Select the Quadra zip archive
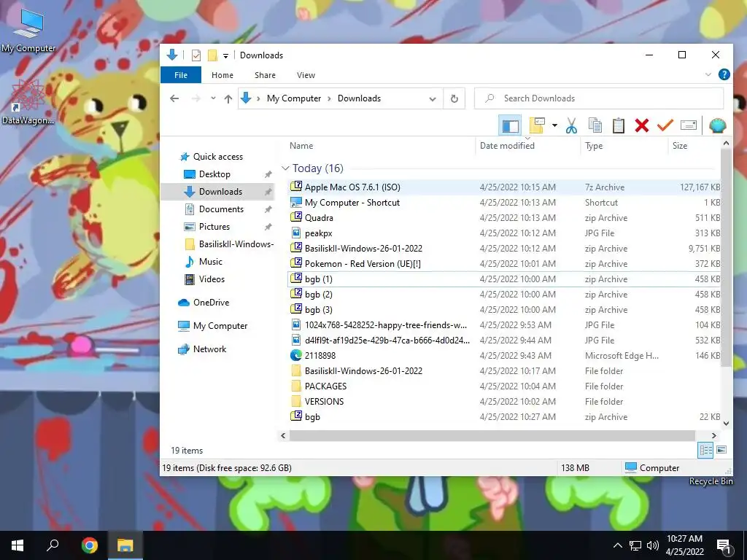The height and width of the screenshot is (560, 747). 504,217
